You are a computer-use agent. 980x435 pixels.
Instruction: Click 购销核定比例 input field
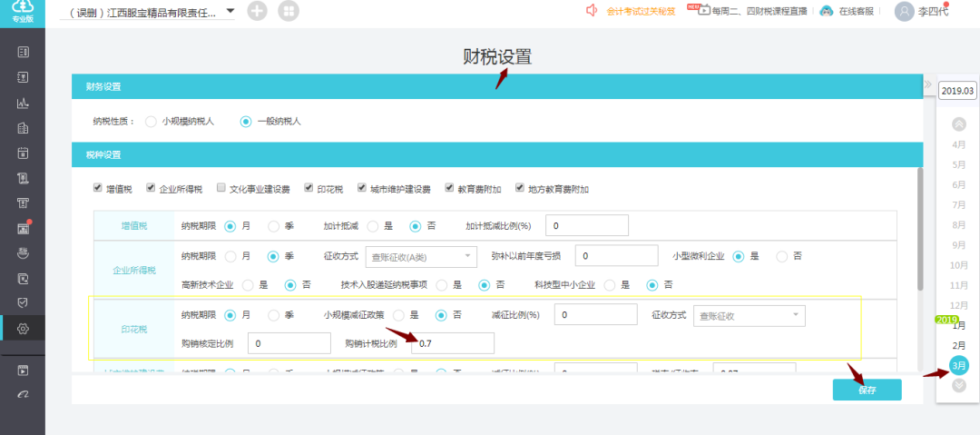[x=289, y=343]
